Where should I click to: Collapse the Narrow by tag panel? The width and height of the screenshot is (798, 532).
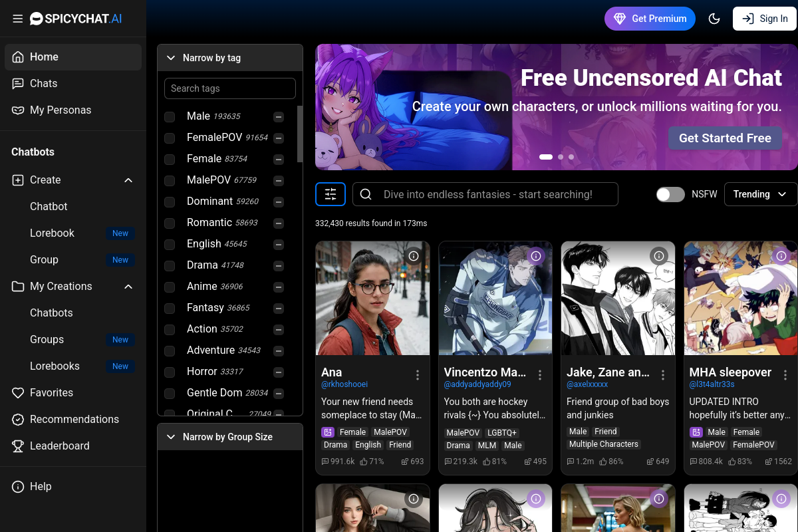171,57
